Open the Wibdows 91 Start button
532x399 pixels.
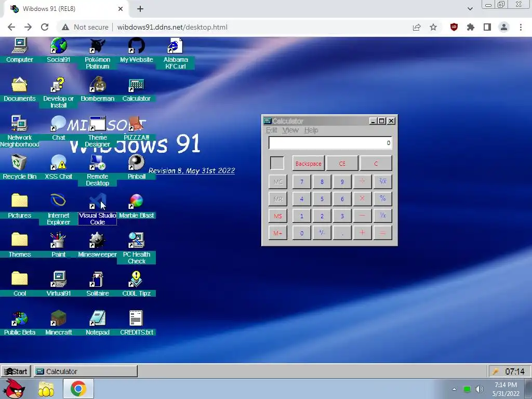pos(16,371)
